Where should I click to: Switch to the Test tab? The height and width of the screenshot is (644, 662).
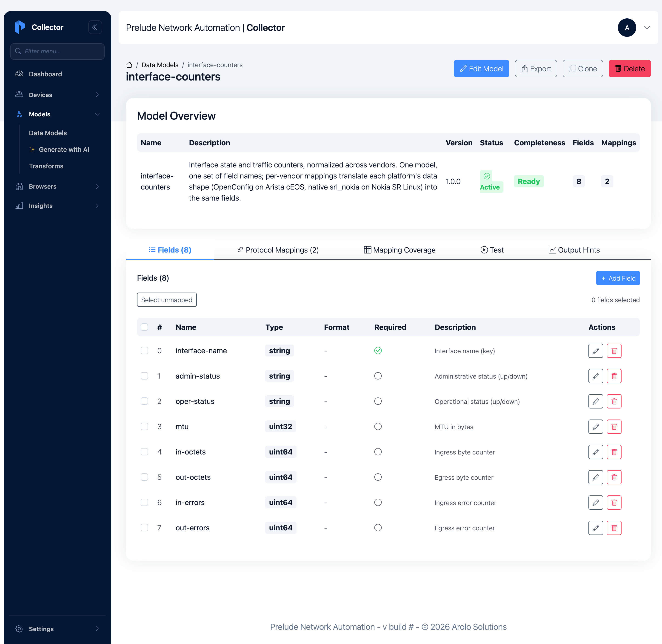(492, 250)
